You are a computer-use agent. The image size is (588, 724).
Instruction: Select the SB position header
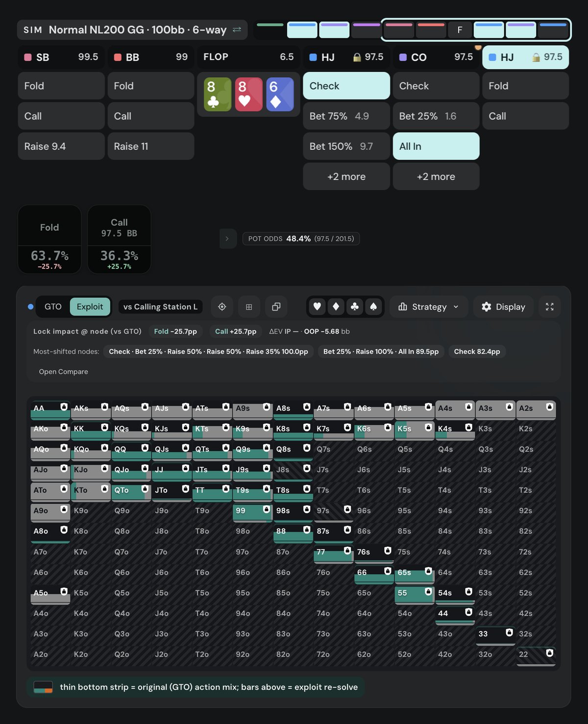click(x=61, y=57)
